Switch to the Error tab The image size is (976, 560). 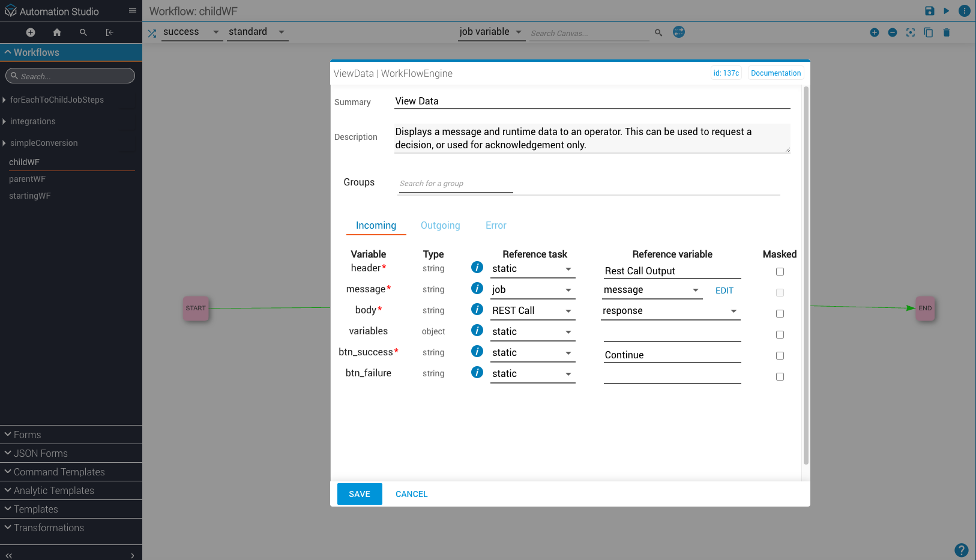tap(496, 226)
